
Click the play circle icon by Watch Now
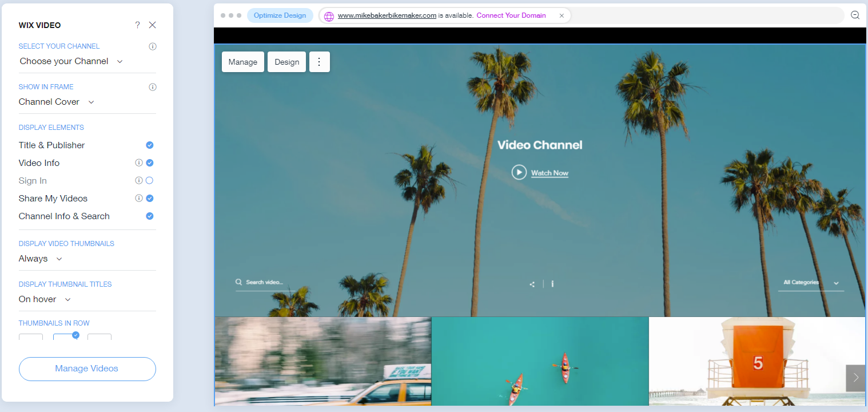519,172
